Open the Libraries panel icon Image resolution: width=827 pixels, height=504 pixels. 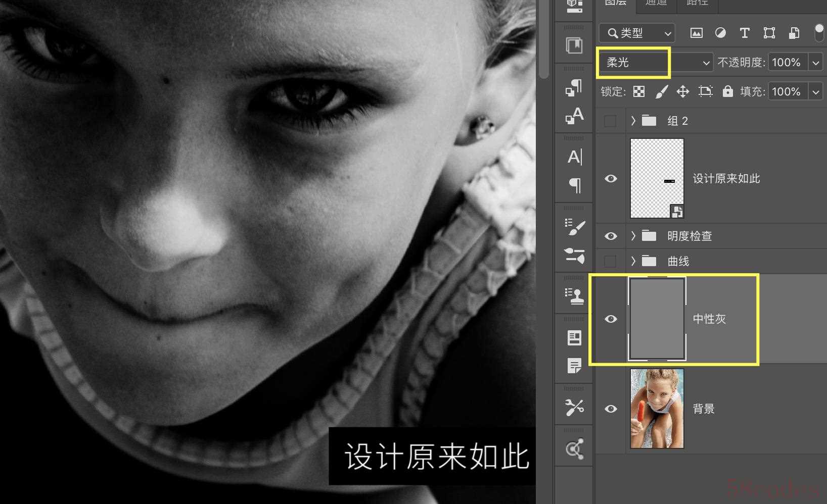click(x=574, y=45)
